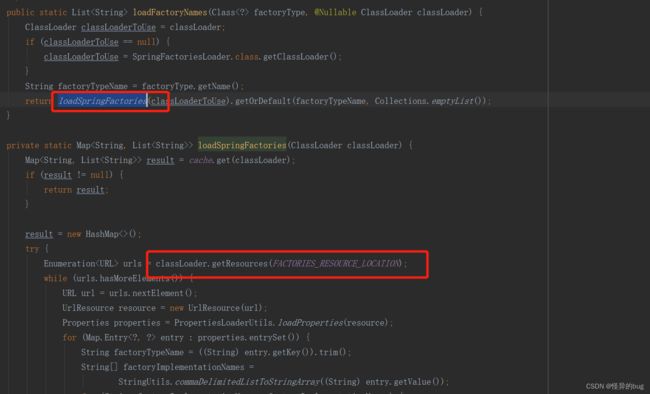
Task: Click the public keyword on the first line
Action: coord(20,12)
